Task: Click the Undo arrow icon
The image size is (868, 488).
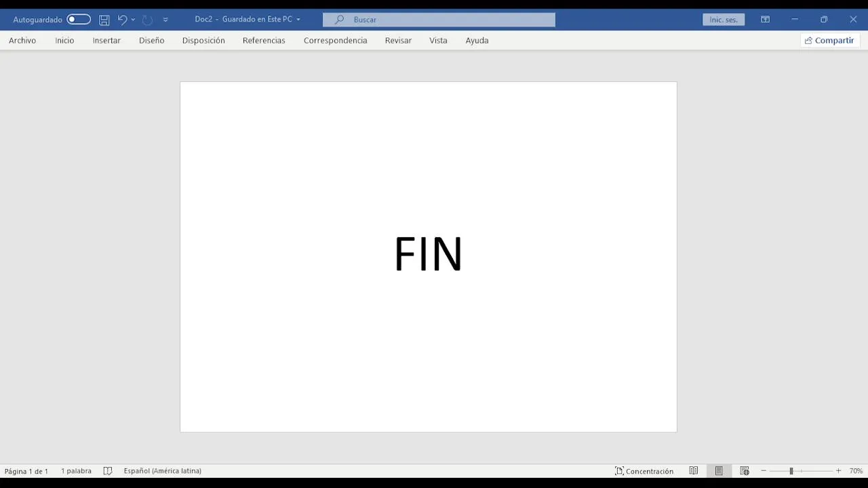Action: [122, 20]
